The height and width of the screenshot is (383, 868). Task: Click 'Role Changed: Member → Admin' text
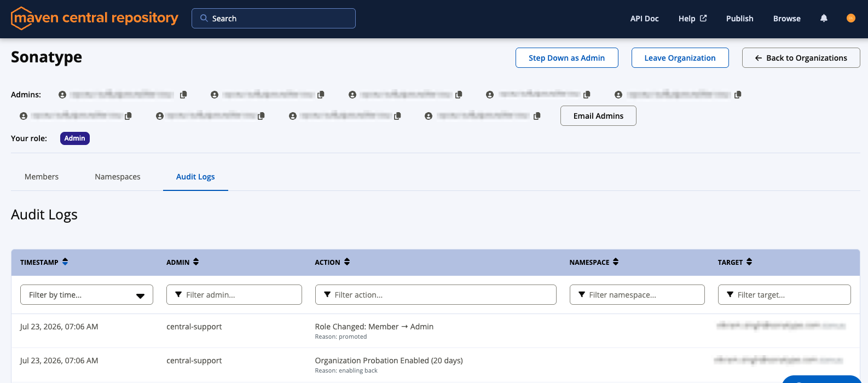tap(374, 327)
